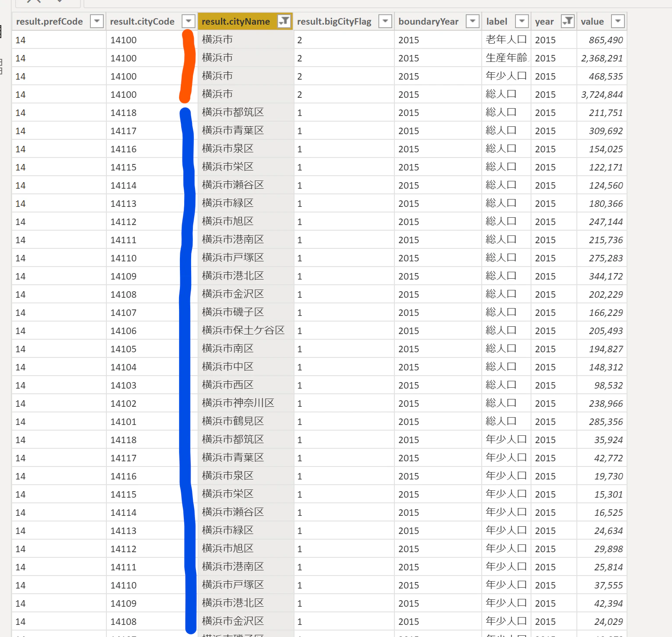Click the value cell 865,490
Image resolution: width=672 pixels, height=637 pixels.
(602, 40)
